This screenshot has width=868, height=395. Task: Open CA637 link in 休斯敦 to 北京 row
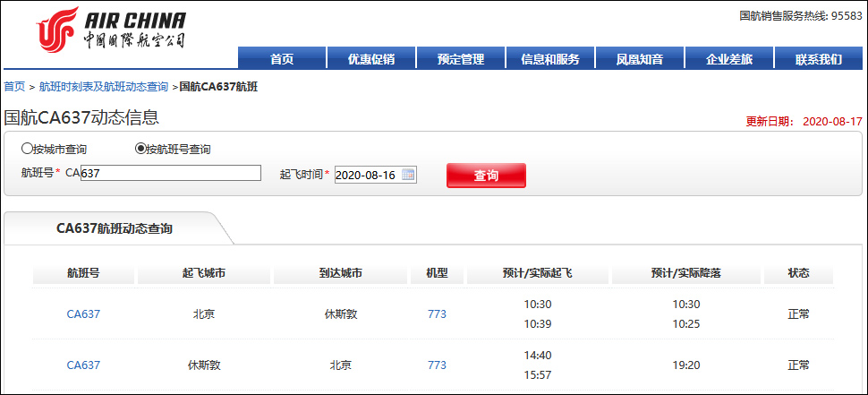(83, 365)
